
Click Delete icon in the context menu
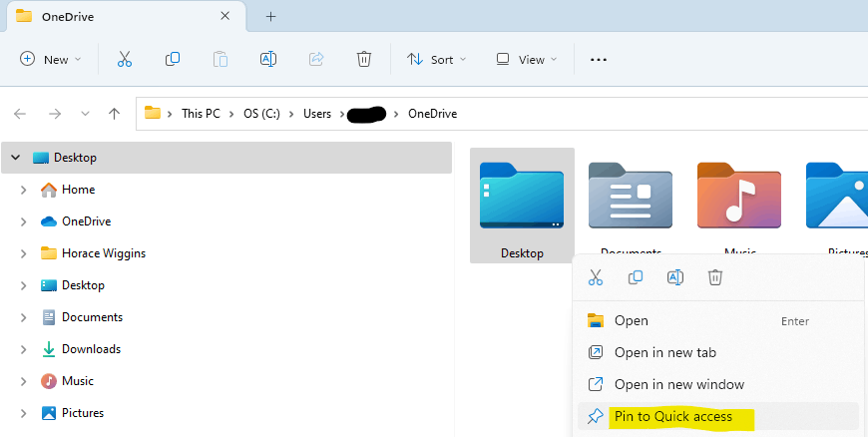714,277
